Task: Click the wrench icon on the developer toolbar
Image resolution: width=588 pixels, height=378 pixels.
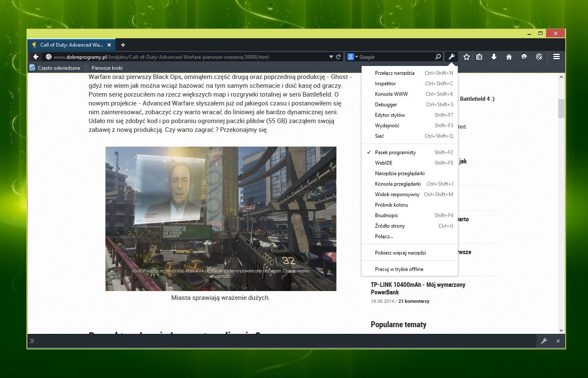Action: [x=544, y=341]
